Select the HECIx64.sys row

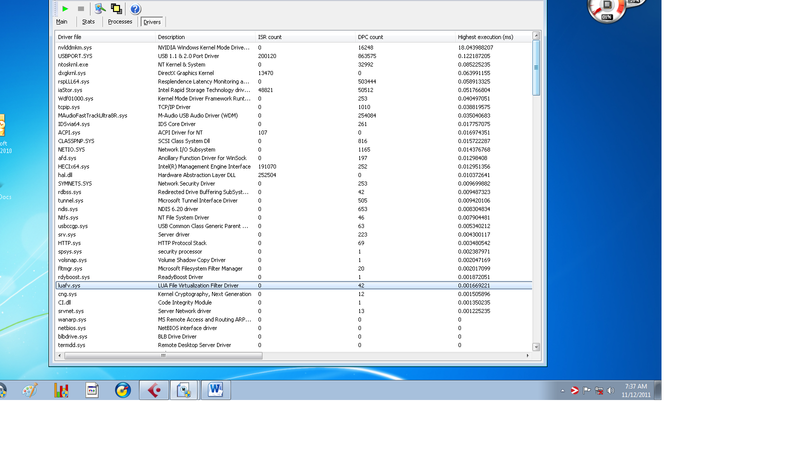pyautogui.click(x=293, y=166)
